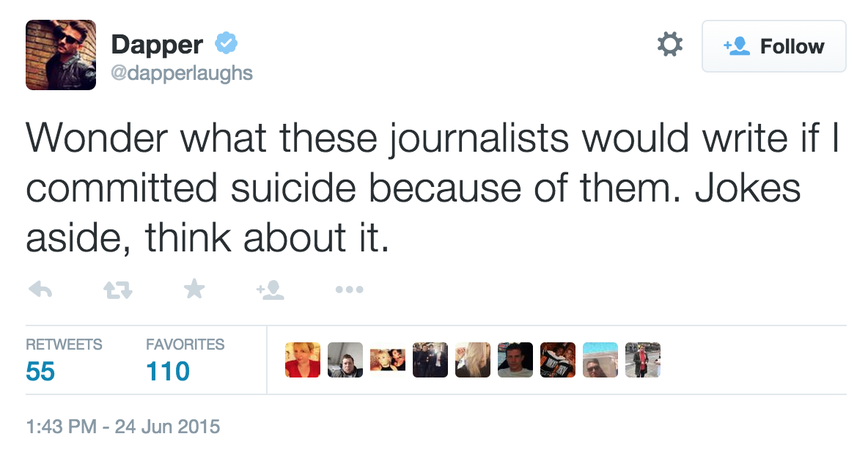Open the three-dots more options menu
868x453 pixels.
(349, 289)
